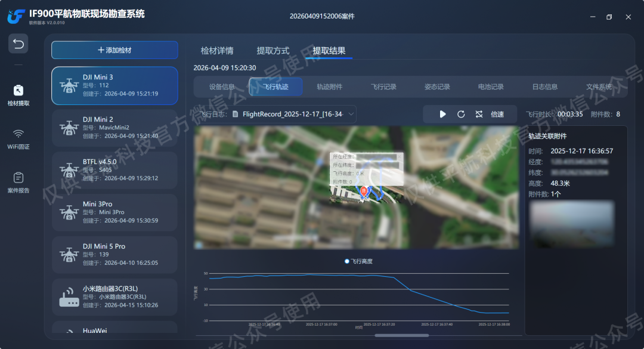
Task: Select the 小米路由器3C(R3L) device entry
Action: 114,297
